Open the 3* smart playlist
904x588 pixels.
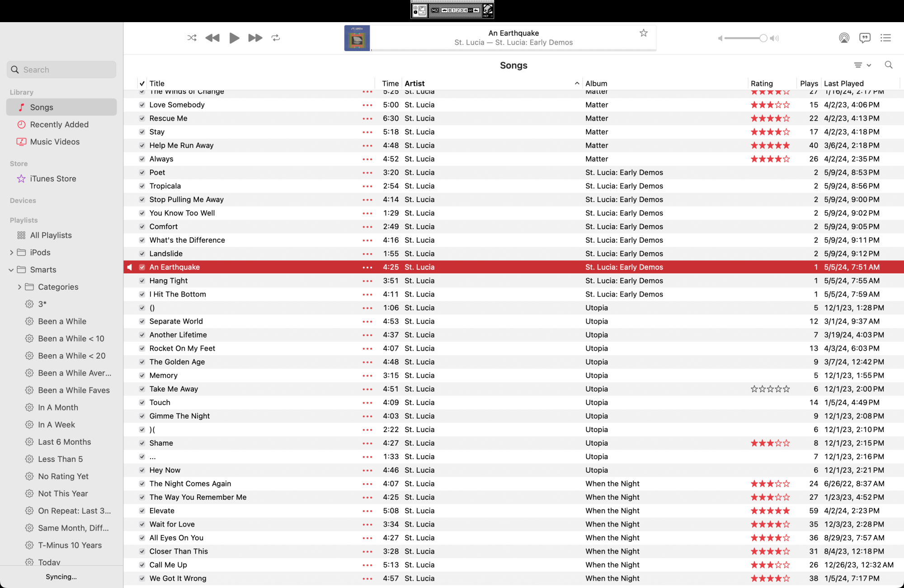click(61, 304)
